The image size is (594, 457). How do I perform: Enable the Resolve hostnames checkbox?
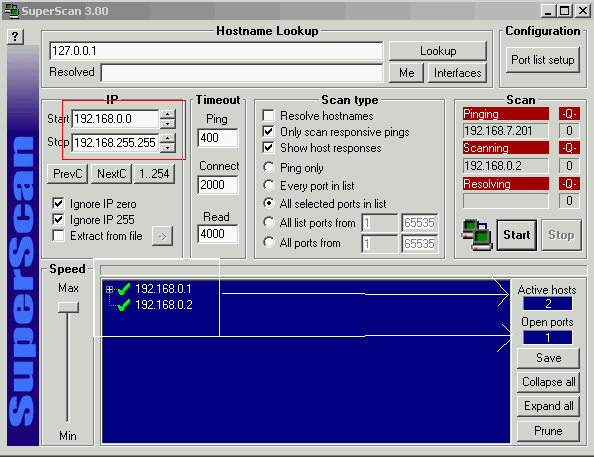coord(268,116)
